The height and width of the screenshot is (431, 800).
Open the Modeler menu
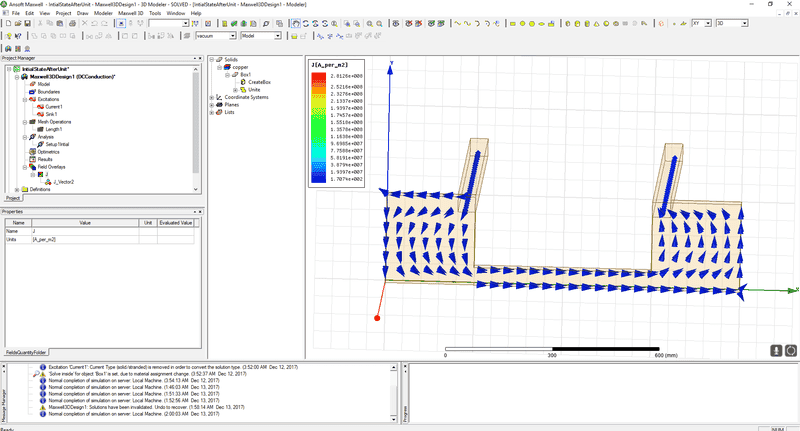pos(102,13)
